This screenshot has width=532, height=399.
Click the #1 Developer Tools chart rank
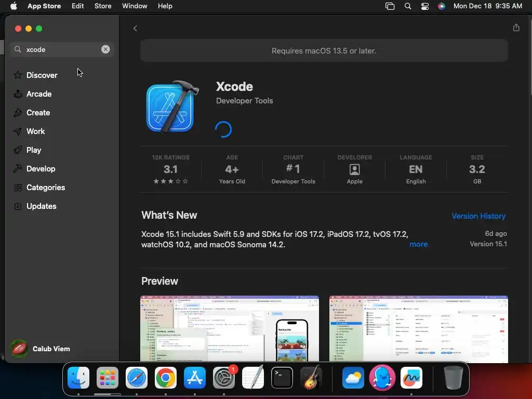coord(293,169)
